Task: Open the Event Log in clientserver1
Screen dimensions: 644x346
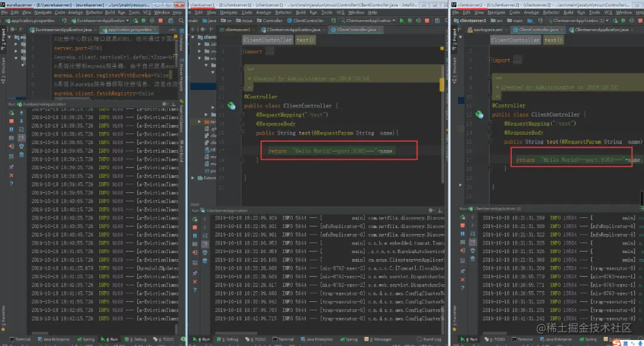Action: 429,339
